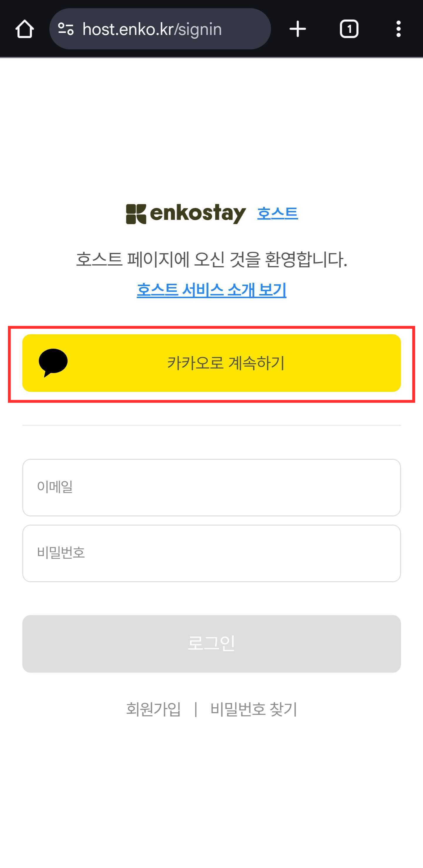Click the 호스트 페이지에 오신 것을 환영합니다 heading
The height and width of the screenshot is (868, 423).
(x=211, y=259)
